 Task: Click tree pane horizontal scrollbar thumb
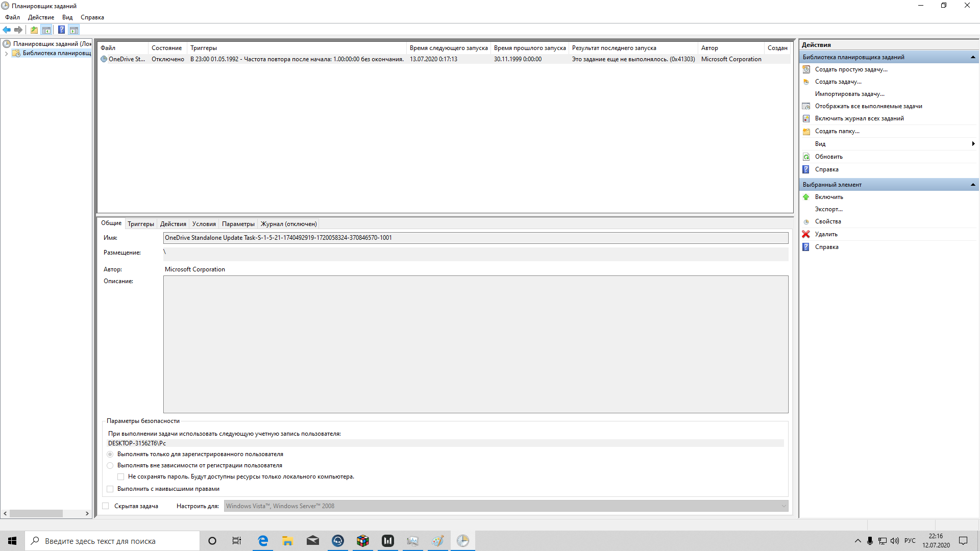(x=36, y=514)
